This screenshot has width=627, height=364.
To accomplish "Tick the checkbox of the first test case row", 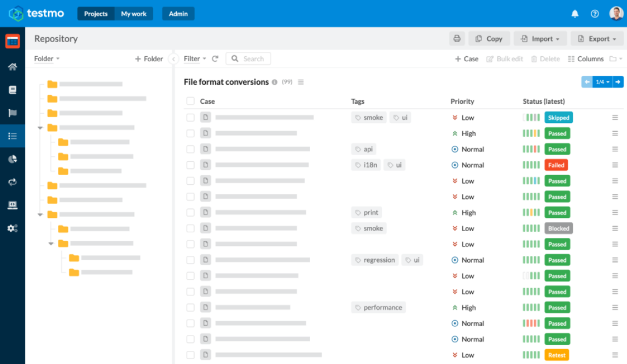I will tap(190, 117).
